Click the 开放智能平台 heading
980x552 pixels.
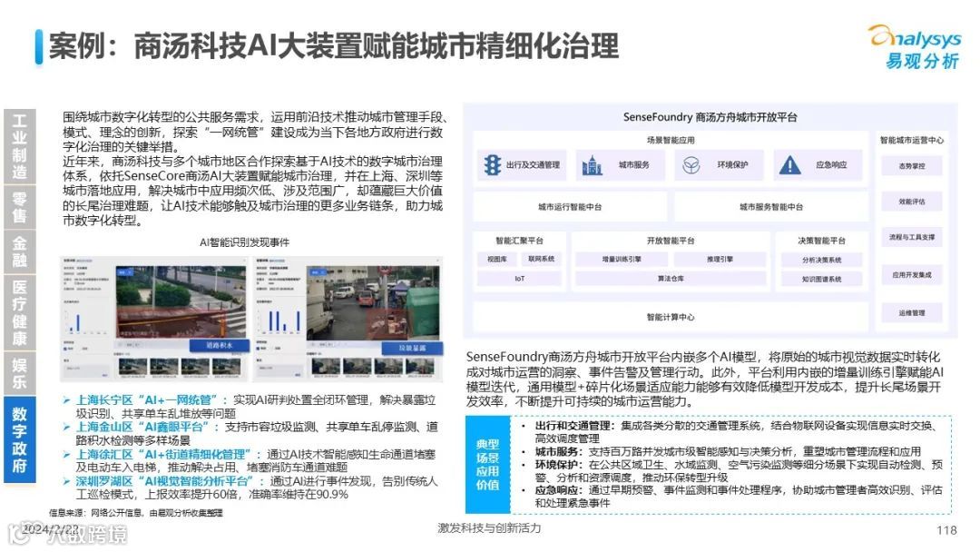[671, 241]
